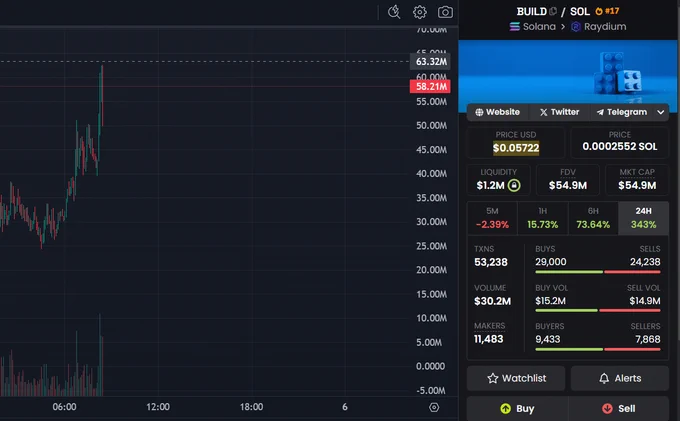
Task: Click the BUYS 29,000 count
Action: click(x=551, y=262)
